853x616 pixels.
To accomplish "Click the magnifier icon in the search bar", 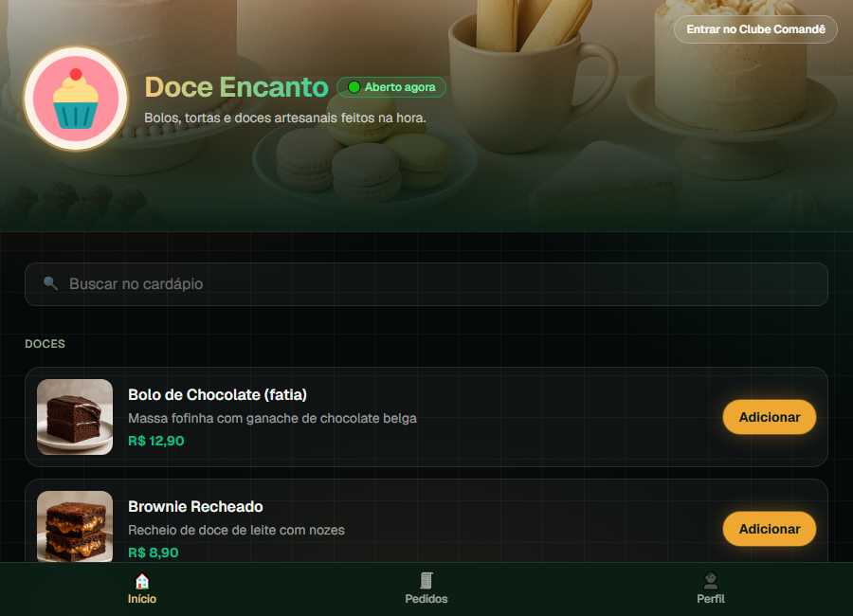I will click(x=50, y=283).
